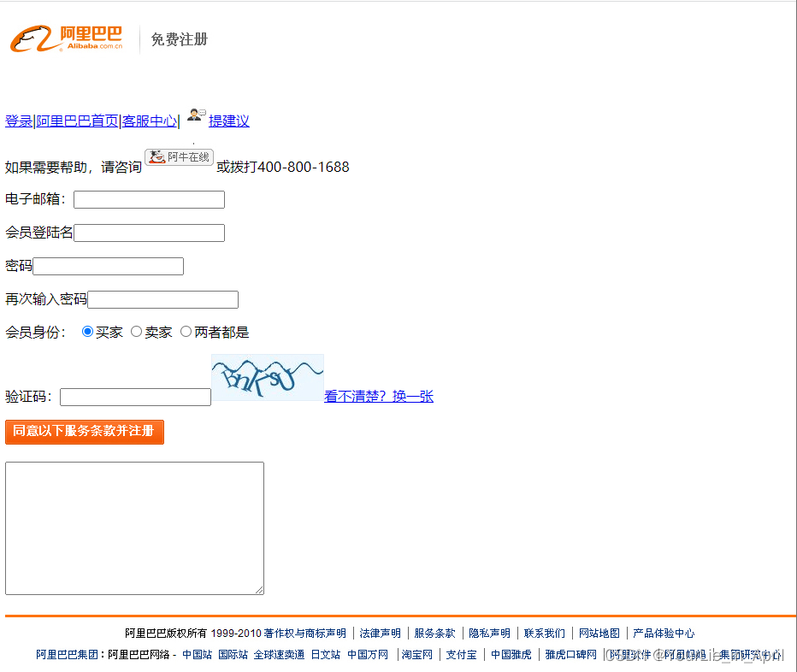Select the 卖家 radio button
This screenshot has width=797, height=672.
(136, 332)
